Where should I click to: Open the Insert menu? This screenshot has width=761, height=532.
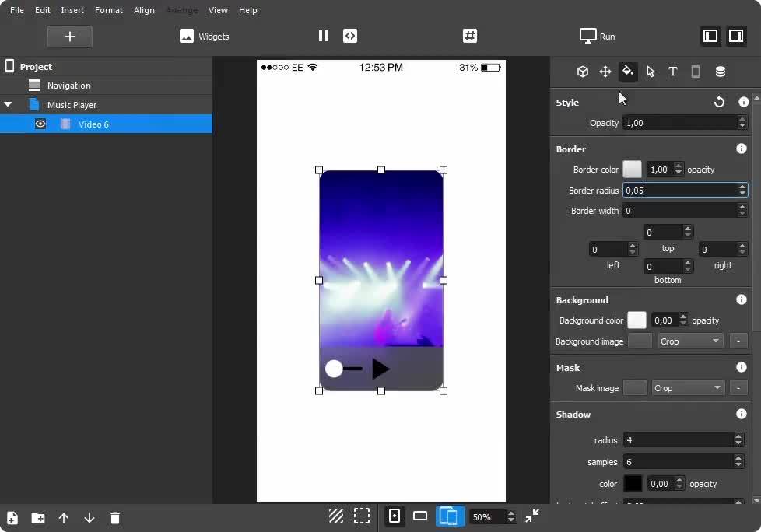[x=72, y=10]
